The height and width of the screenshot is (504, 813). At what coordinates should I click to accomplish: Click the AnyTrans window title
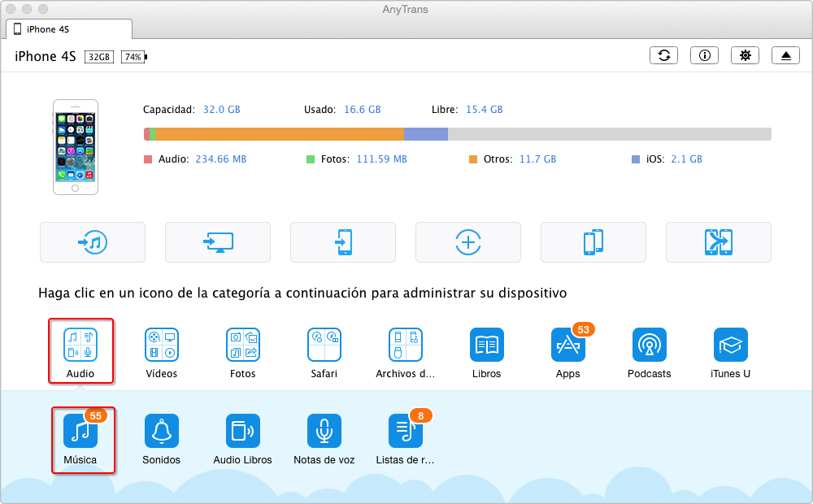[x=406, y=9]
